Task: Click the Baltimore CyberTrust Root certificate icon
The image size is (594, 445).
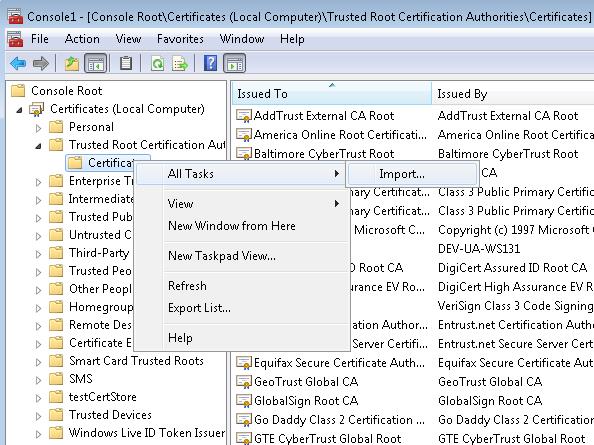Action: pos(244,153)
